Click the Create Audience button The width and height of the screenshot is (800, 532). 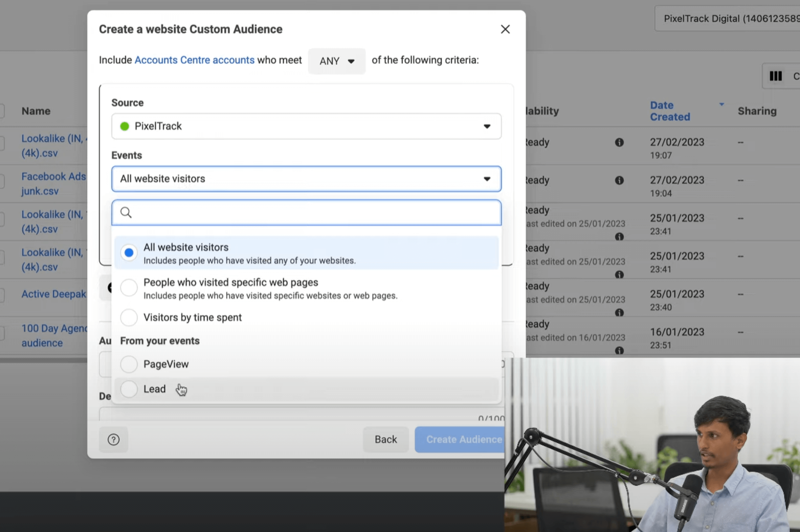[x=460, y=439]
